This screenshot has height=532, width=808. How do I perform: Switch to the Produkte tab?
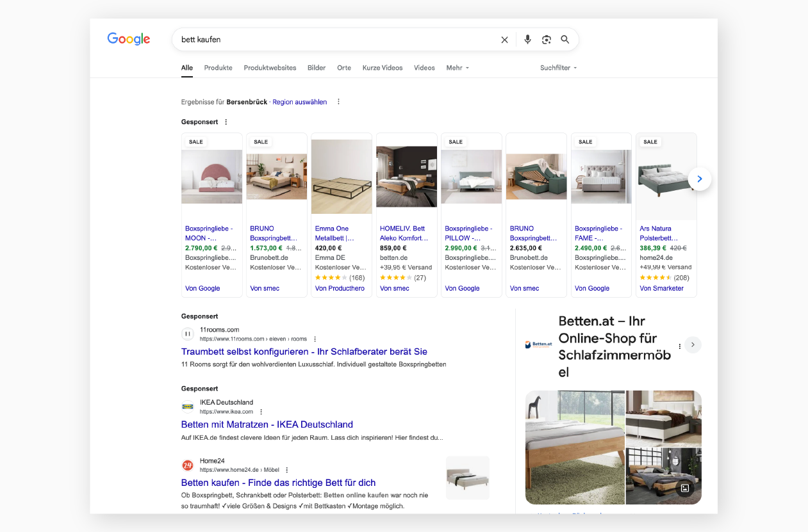218,68
